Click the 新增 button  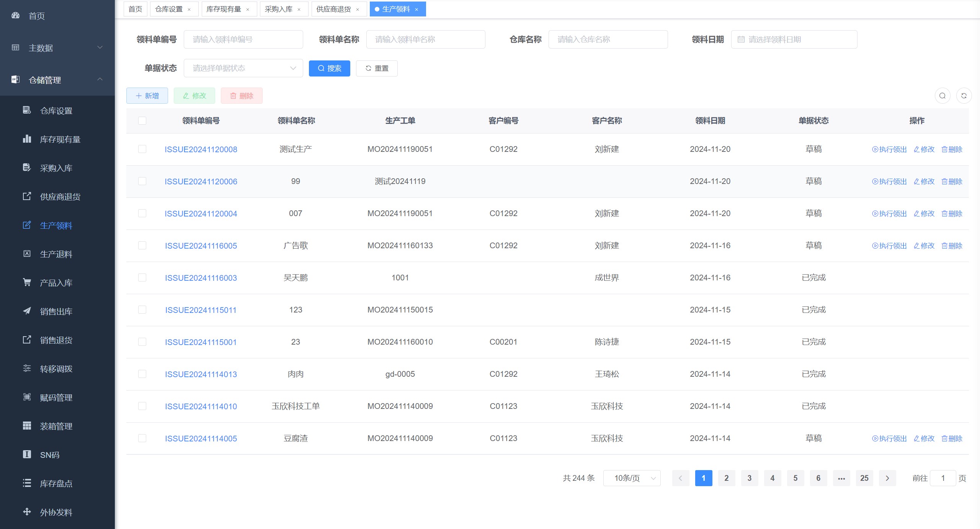pos(147,96)
